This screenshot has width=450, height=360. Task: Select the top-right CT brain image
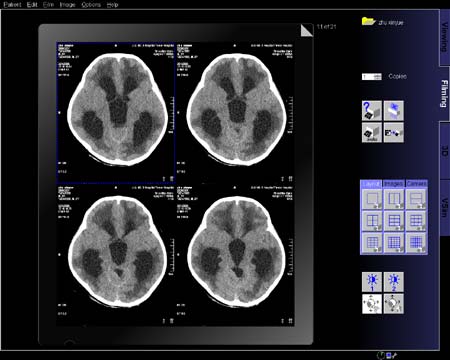pos(235,113)
